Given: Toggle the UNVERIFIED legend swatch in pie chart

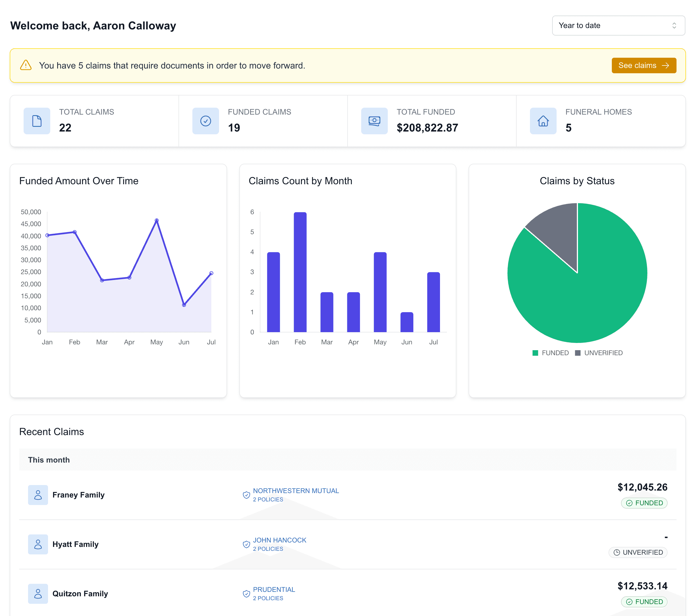Looking at the screenshot, I should pos(578,353).
